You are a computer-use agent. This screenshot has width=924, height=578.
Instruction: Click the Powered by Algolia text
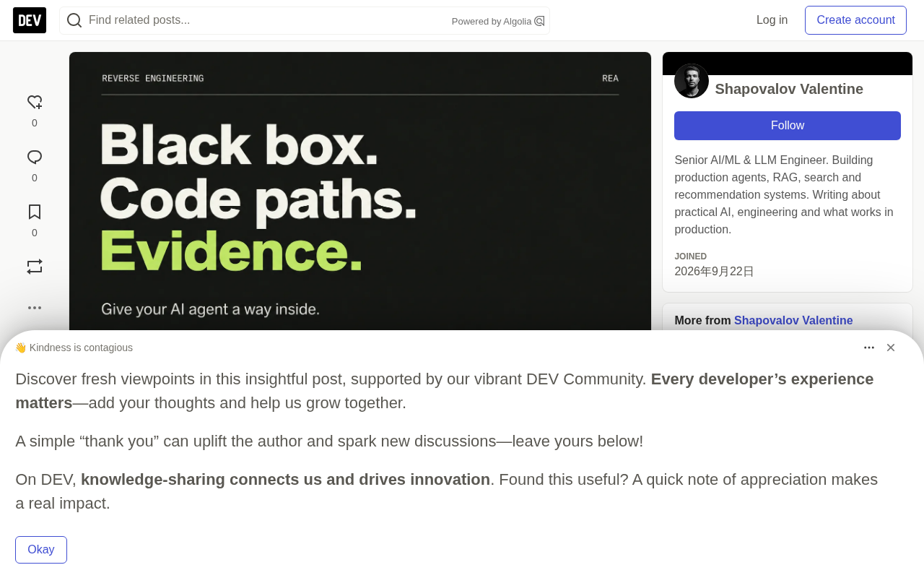(492, 22)
